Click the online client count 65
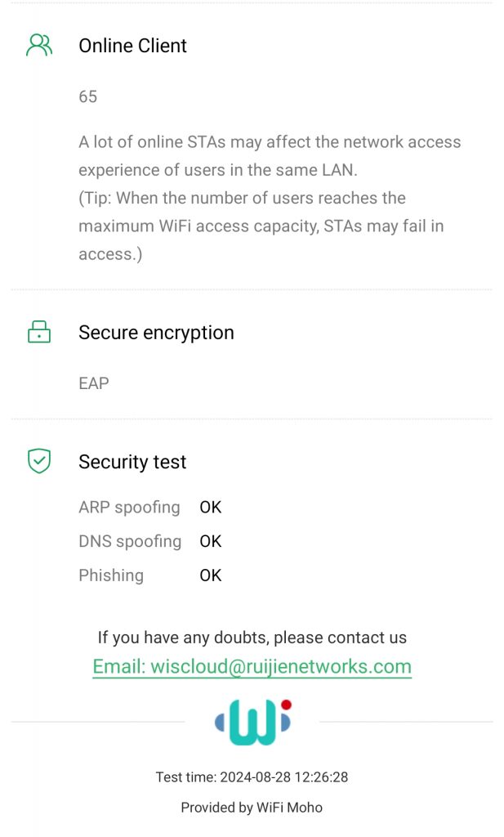Image resolution: width=504 pixels, height=837 pixels. pos(88,96)
